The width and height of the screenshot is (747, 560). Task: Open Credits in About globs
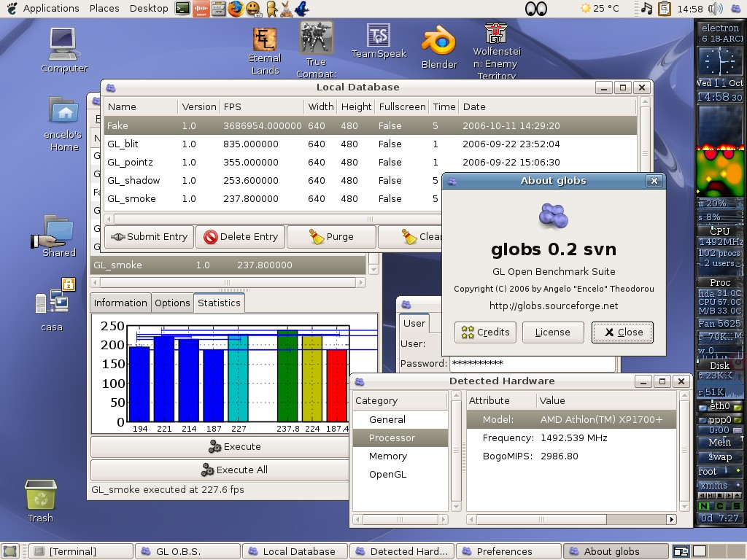485,332
